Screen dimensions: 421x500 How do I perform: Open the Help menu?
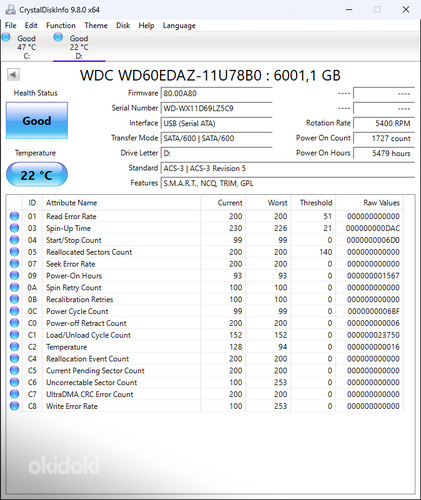(x=146, y=26)
